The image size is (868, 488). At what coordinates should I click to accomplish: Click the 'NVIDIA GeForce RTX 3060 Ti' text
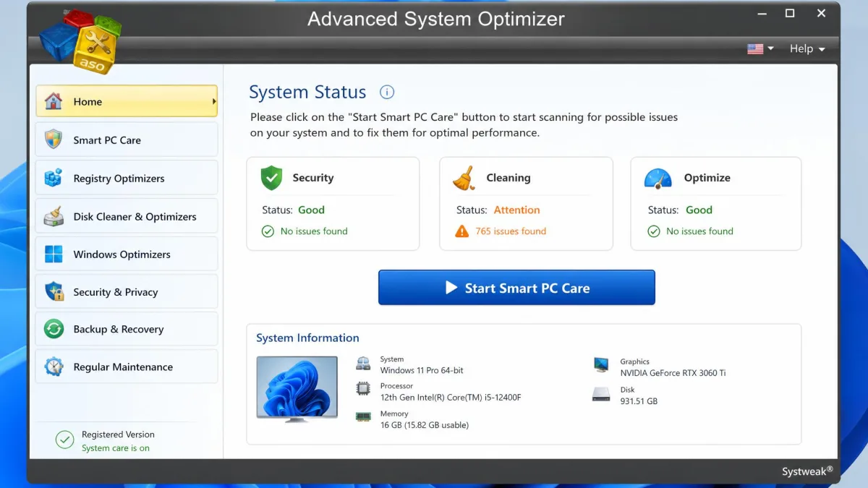pyautogui.click(x=673, y=373)
